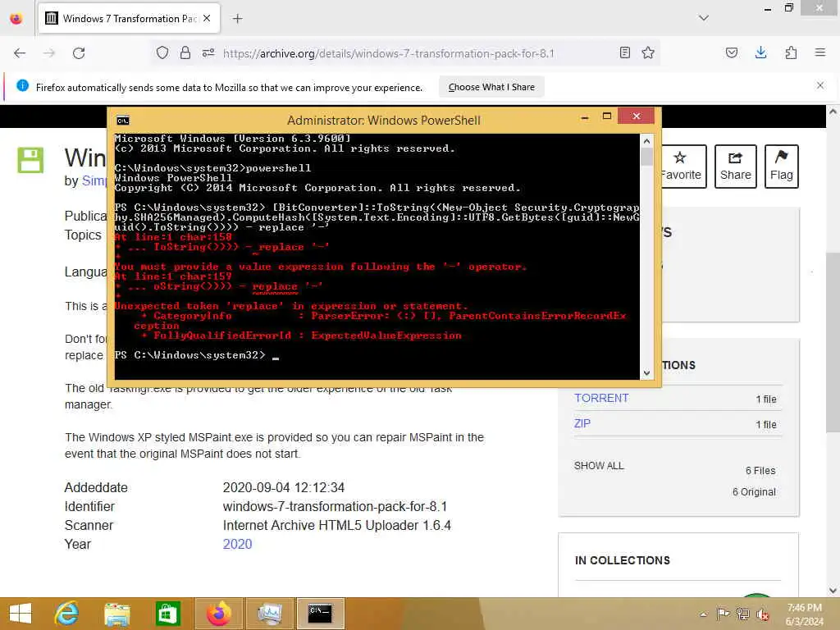This screenshot has height=630, width=840.
Task: Click the Share button on archive page
Action: (736, 166)
